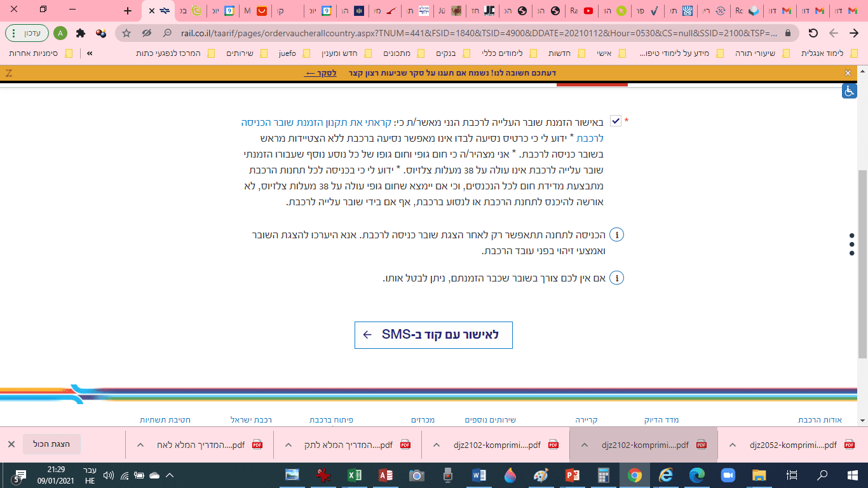This screenshot has height=488, width=868.
Task: Open the Calculator taskbar icon
Action: click(x=604, y=475)
